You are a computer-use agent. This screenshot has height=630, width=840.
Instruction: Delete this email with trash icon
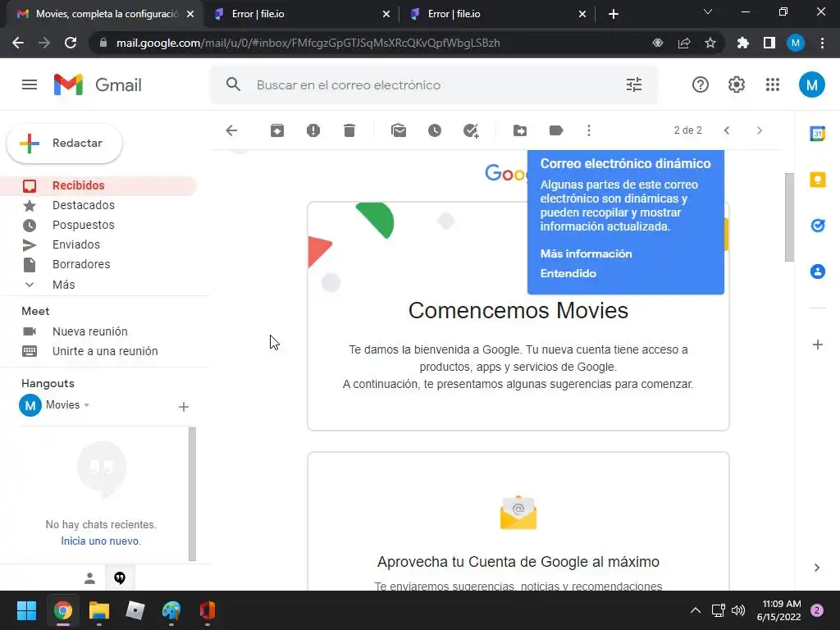349,130
